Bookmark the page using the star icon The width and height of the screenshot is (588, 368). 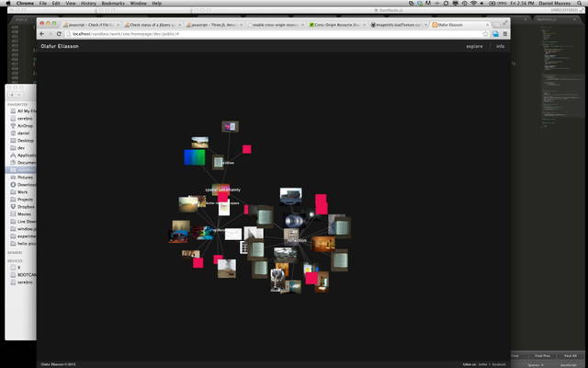486,34
